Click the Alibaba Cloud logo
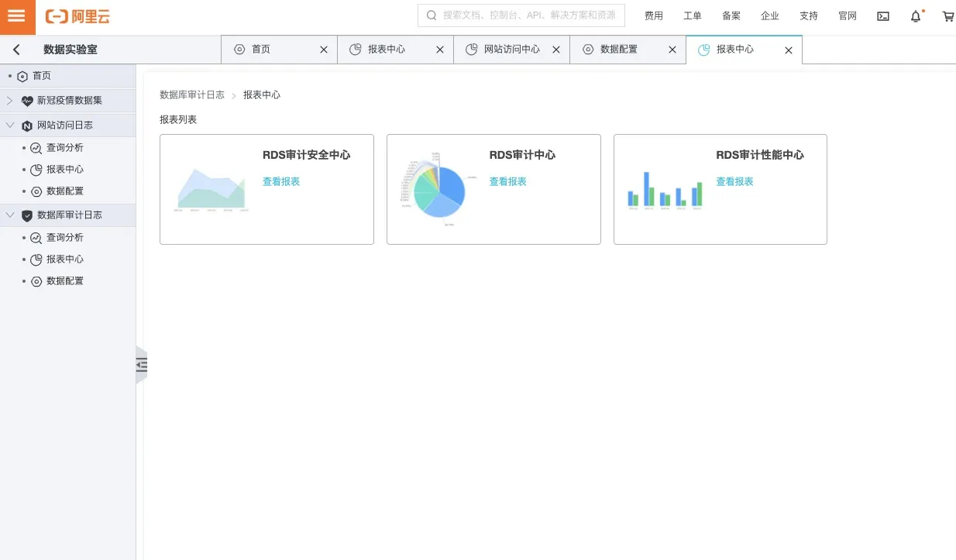Image resolution: width=956 pixels, height=560 pixels. point(77,16)
